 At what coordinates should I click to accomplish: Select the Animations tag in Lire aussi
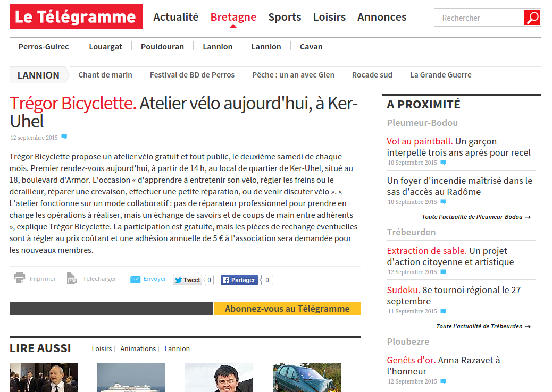click(138, 349)
